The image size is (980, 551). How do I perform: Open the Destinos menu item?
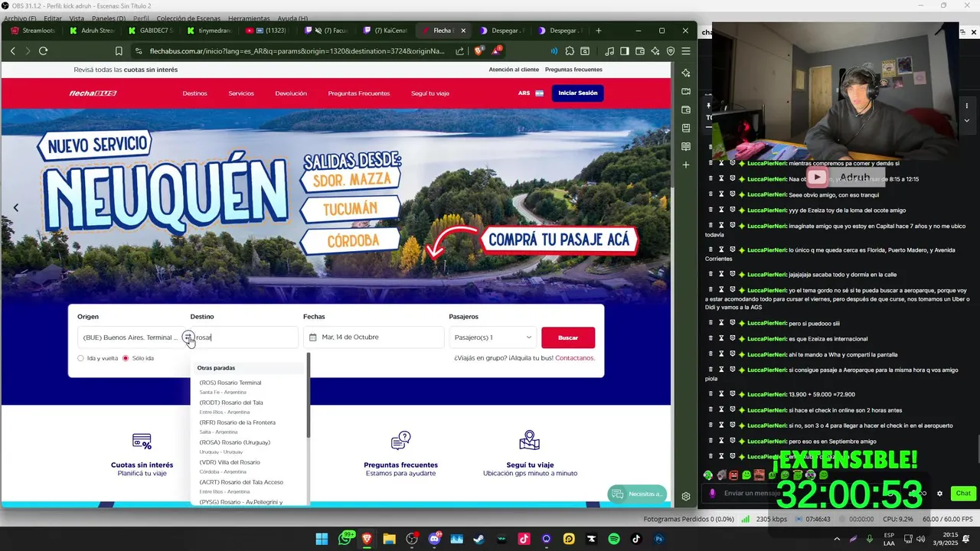point(194,93)
